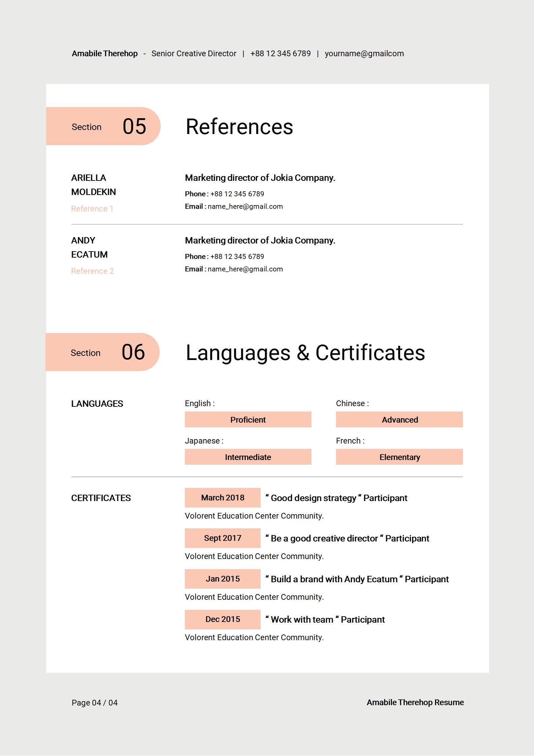Select the Amabile Therehop name in header

[x=104, y=54]
